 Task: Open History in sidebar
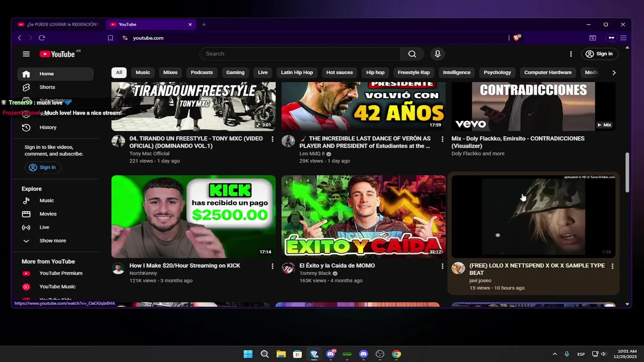point(55,127)
